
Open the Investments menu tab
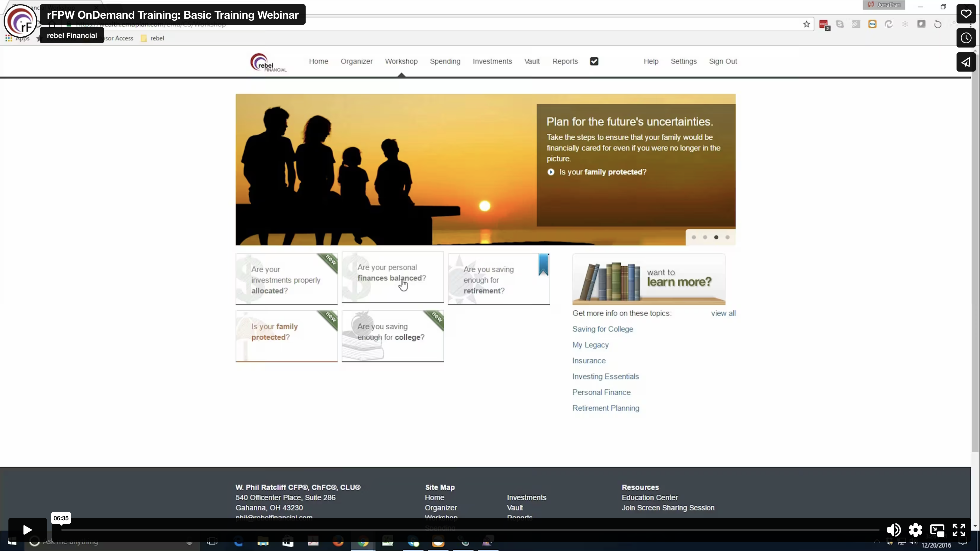pyautogui.click(x=492, y=61)
